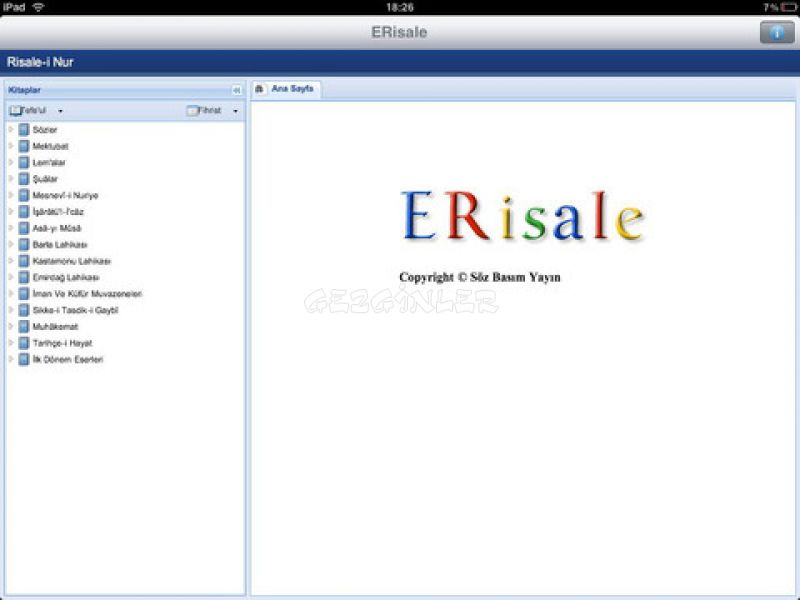This screenshot has height=600, width=800.
Task: Click the Copyright Söz Basım Yayın text
Action: click(480, 277)
